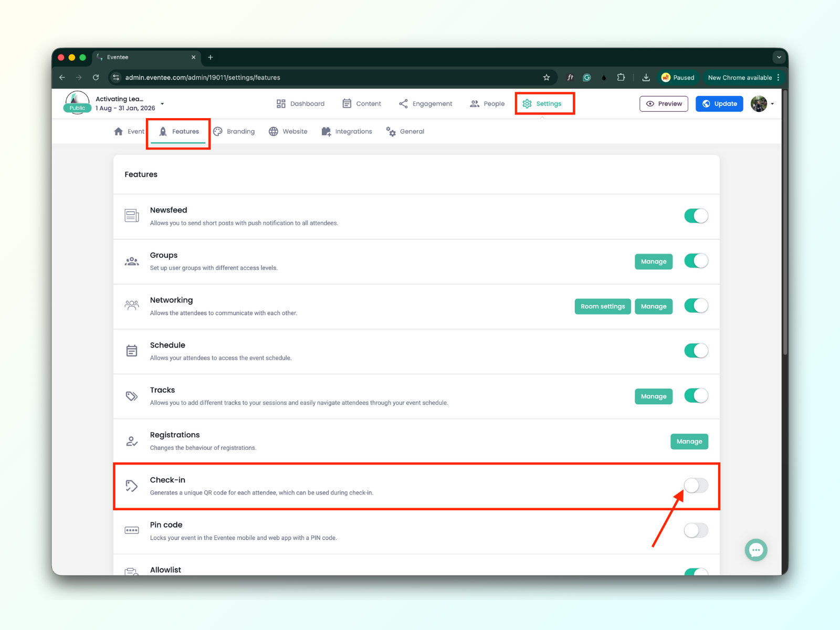840x630 pixels.
Task: Click the Preview button
Action: click(664, 104)
